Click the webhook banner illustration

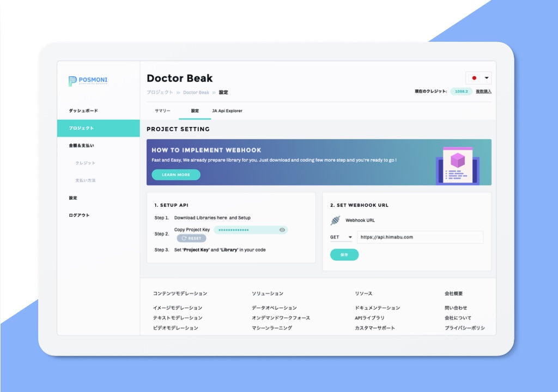pos(457,165)
